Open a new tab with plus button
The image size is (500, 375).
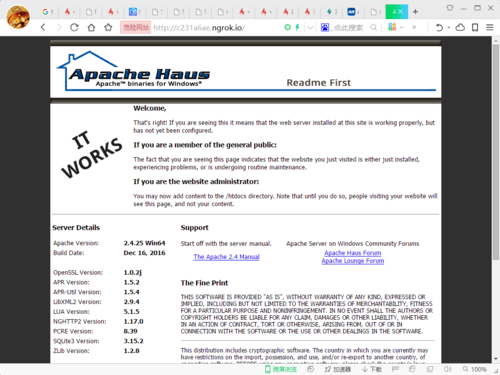[415, 12]
